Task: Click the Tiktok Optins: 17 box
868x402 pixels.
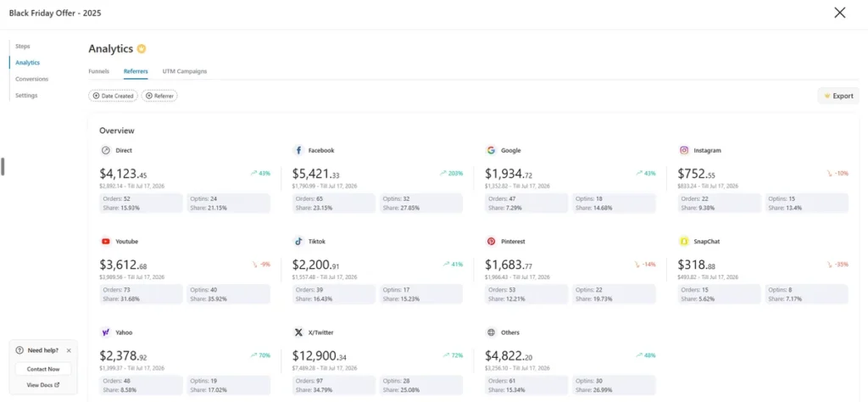Action: pyautogui.click(x=420, y=294)
